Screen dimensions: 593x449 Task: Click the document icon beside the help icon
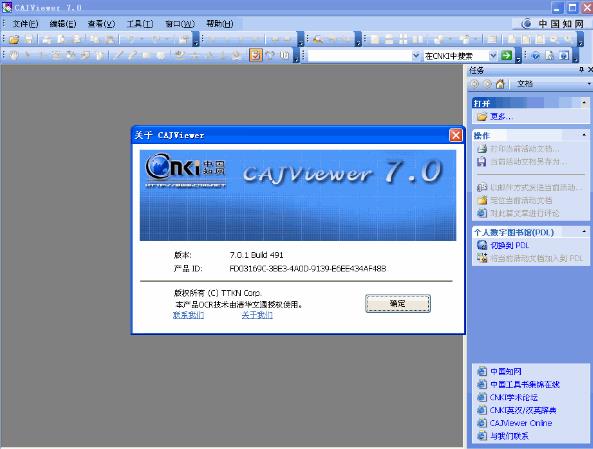click(x=550, y=56)
